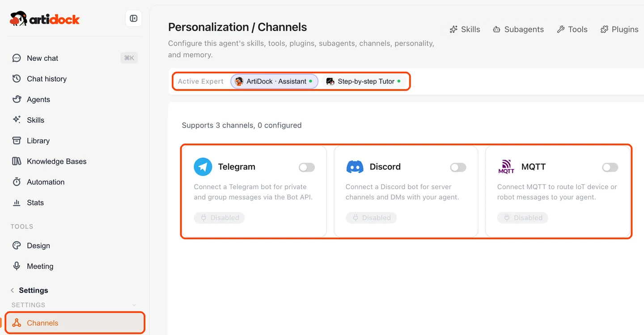The image size is (644, 335).
Task: Go back using the Settings arrow
Action: tap(13, 290)
